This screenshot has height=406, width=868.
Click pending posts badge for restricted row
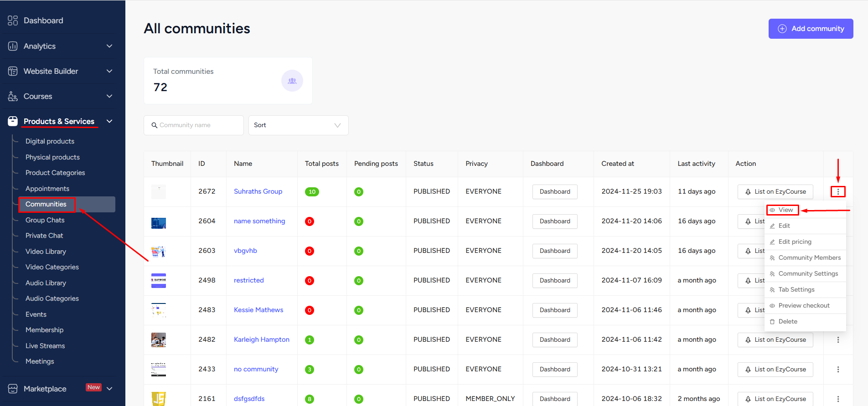tap(359, 281)
